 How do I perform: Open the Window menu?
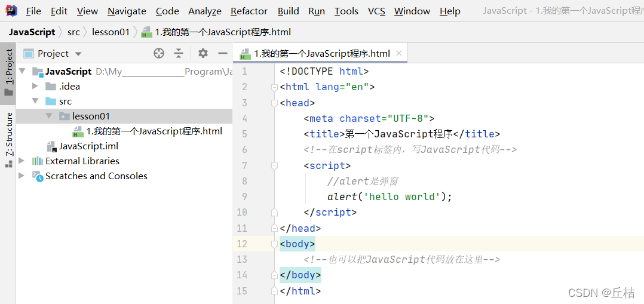(412, 11)
